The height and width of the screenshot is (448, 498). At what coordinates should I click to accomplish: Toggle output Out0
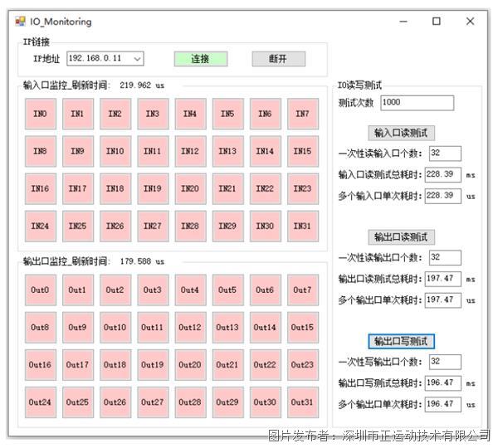[41, 290]
